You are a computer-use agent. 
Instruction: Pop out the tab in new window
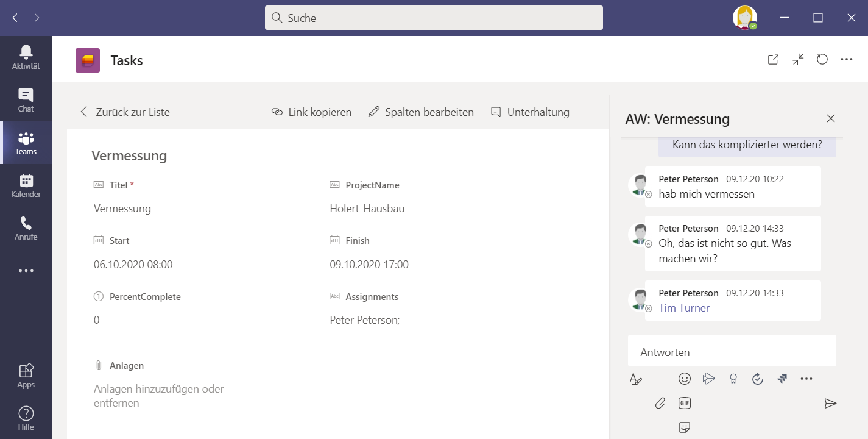[773, 59]
